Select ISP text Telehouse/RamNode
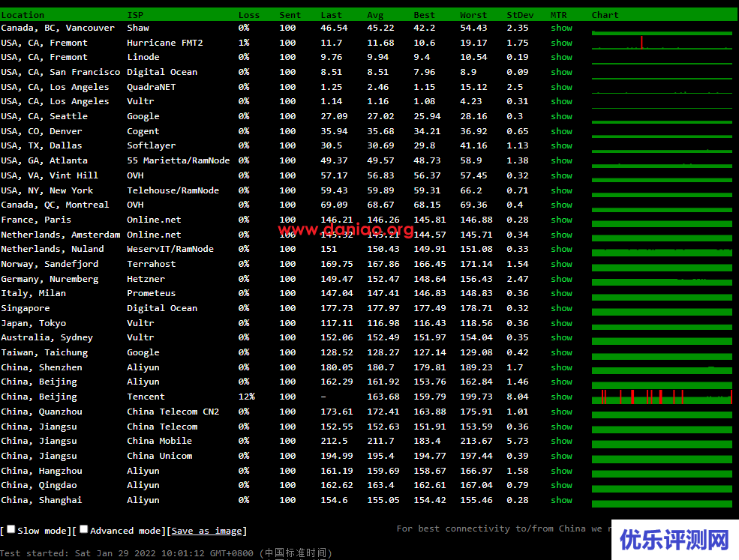The image size is (739, 560). tap(173, 190)
